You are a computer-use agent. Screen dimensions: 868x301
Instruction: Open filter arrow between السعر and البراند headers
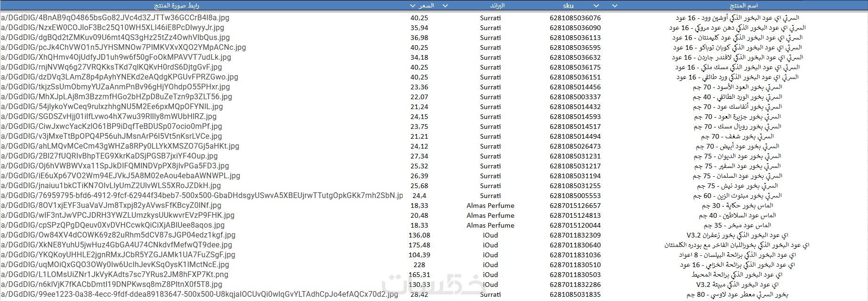pyautogui.click(x=445, y=6)
